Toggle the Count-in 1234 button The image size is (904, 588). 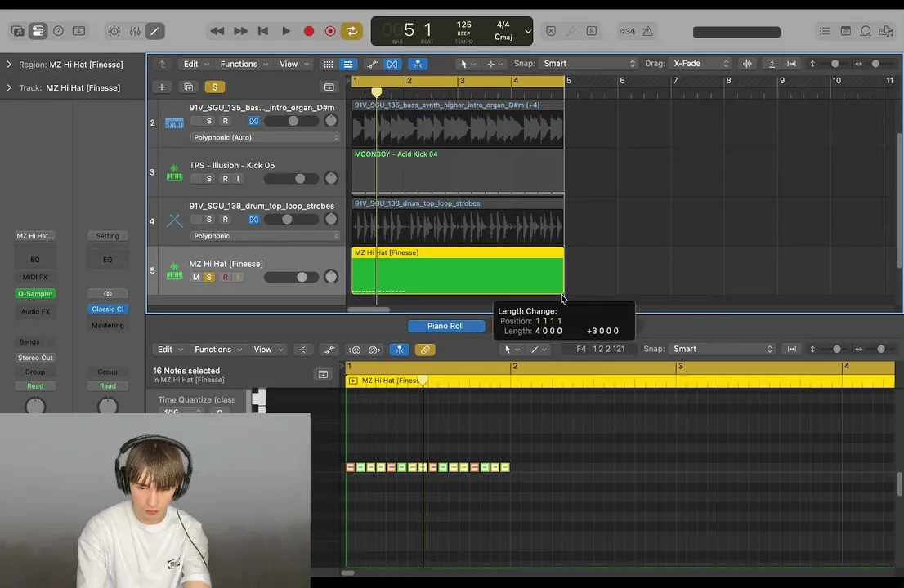pyautogui.click(x=627, y=31)
